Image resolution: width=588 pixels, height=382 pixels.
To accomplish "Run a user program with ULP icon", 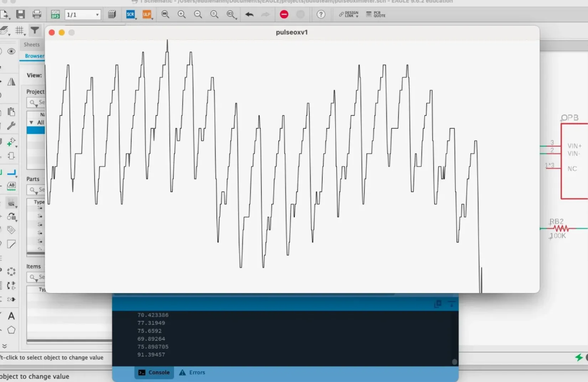I will click(147, 14).
